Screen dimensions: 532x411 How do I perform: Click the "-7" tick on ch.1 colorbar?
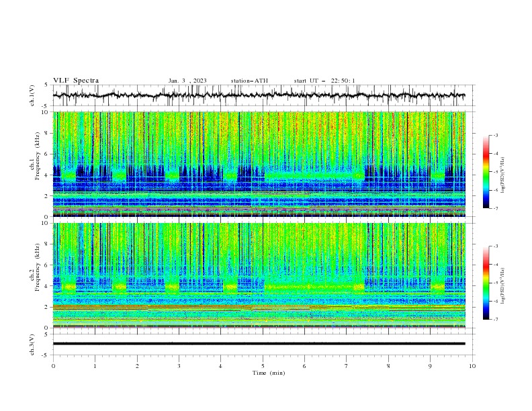pos(495,208)
